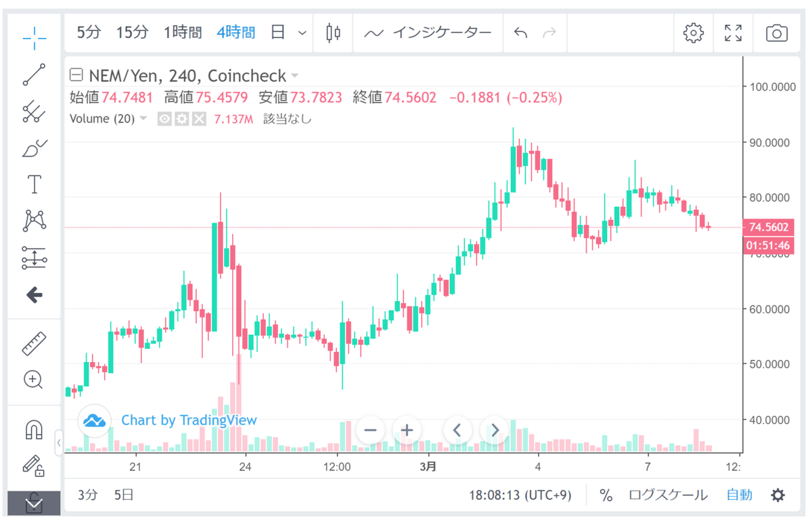Select the trend line tool
Image resolution: width=812 pixels, height=525 pixels.
[x=34, y=74]
